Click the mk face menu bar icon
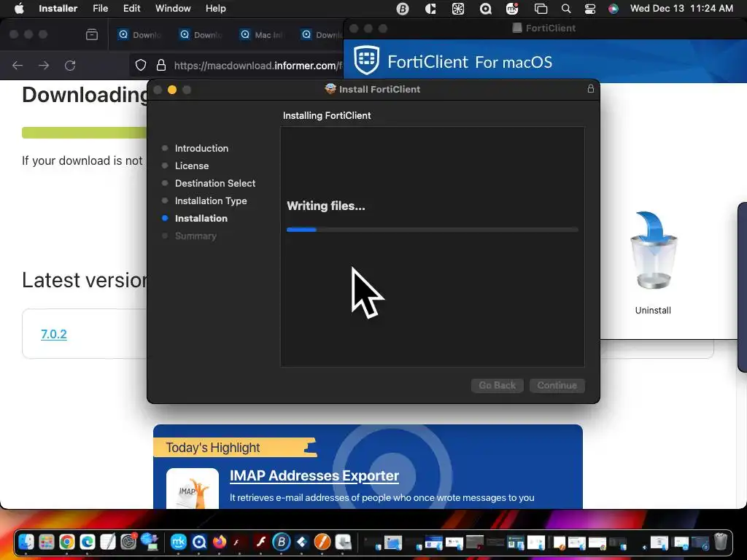Viewport: 747px width, 560px height. [512, 9]
